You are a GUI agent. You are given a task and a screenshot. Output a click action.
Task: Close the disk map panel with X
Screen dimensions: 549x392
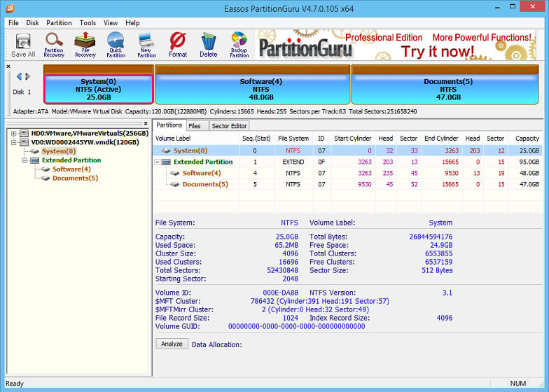click(x=8, y=66)
